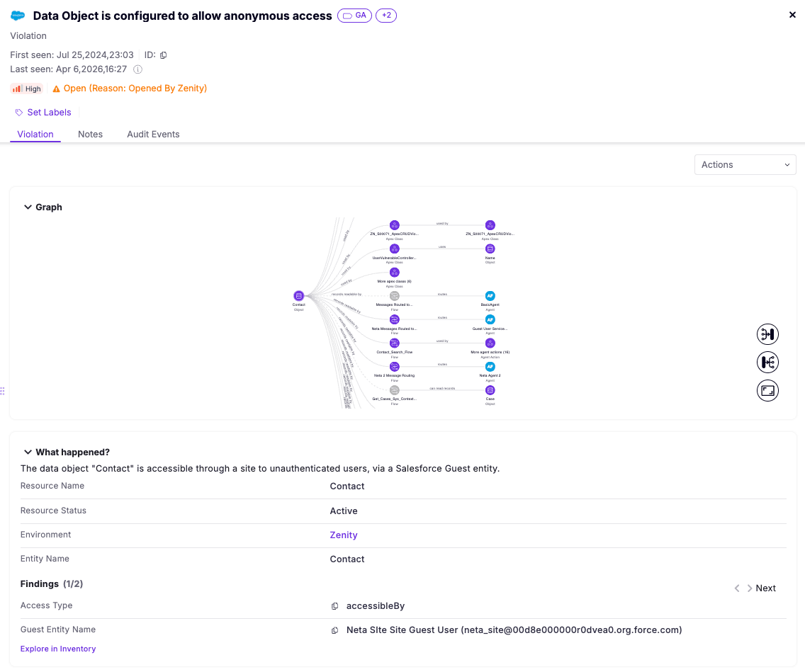Select the Contact object node in graph

point(298,296)
